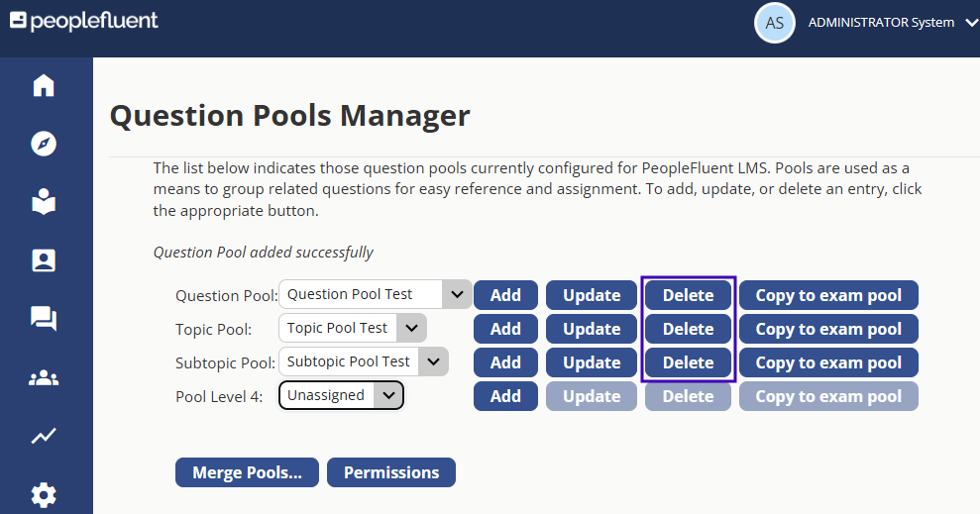Open the settings gear sidebar icon

[44, 494]
